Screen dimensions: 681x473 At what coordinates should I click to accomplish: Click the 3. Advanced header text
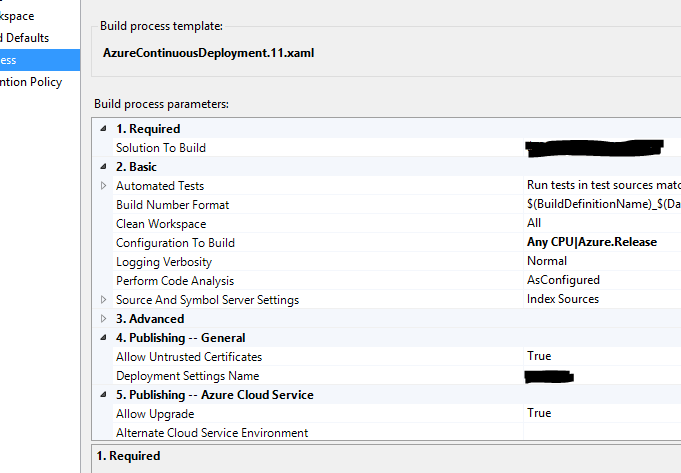(x=150, y=318)
